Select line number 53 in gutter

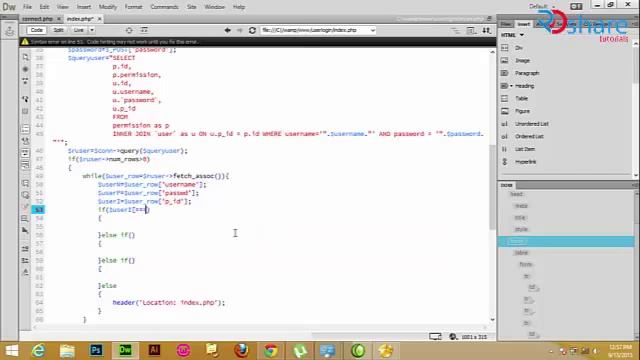39,210
